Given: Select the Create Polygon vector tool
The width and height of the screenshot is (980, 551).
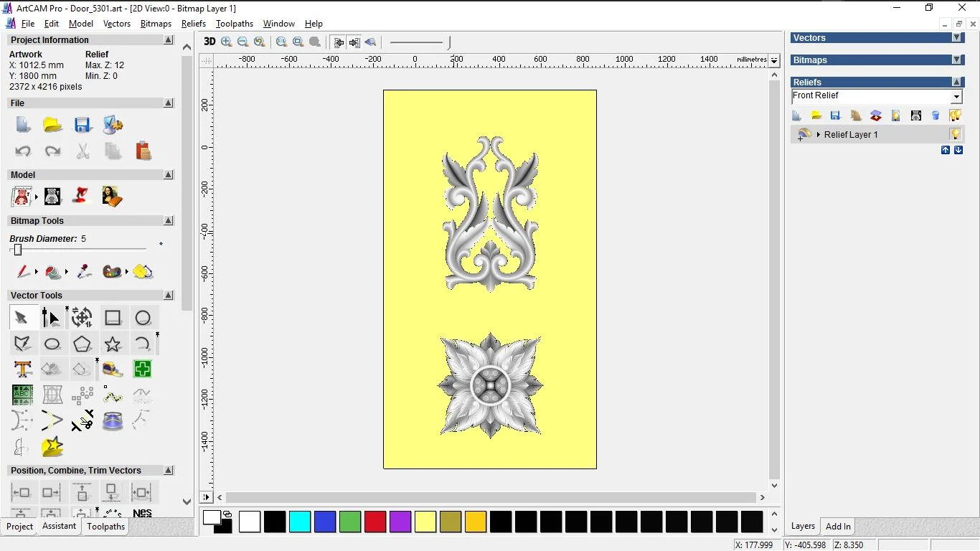Looking at the screenshot, I should tap(83, 344).
